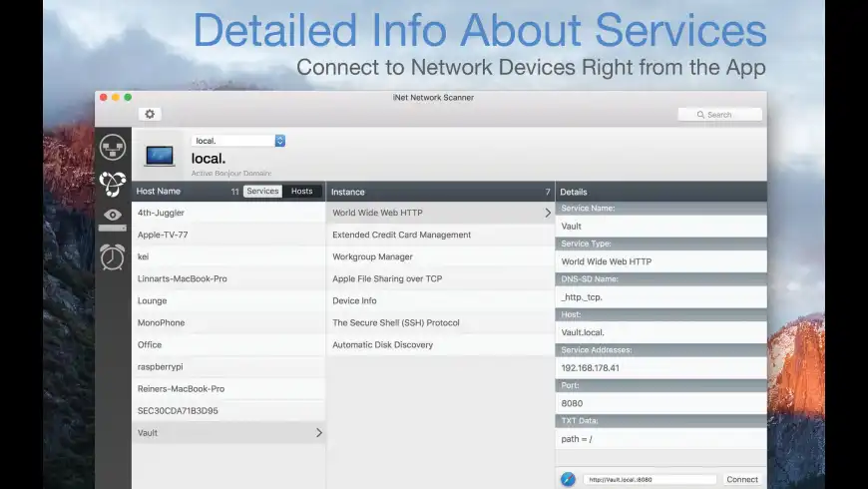868x489 pixels.
Task: Click the large local. domain title
Action: pyautogui.click(x=209, y=159)
